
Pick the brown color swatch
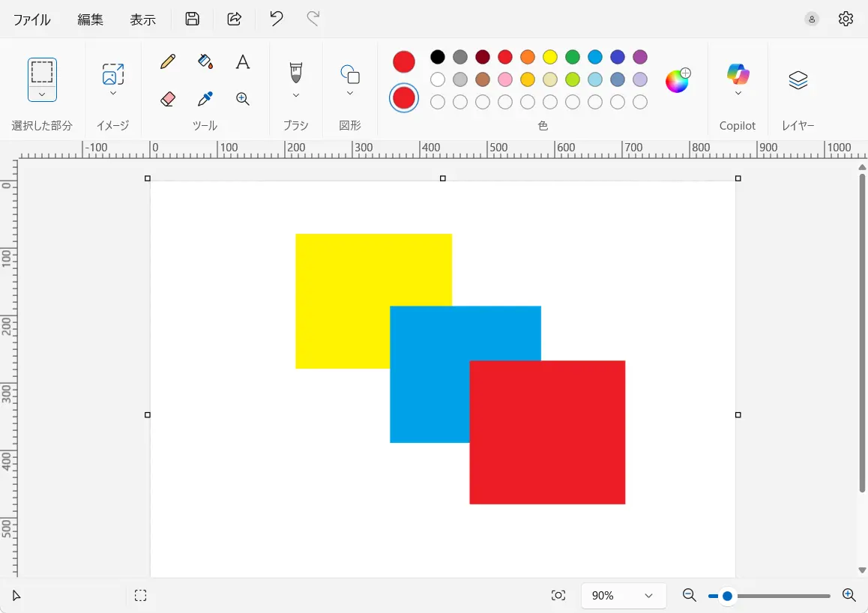tap(483, 79)
